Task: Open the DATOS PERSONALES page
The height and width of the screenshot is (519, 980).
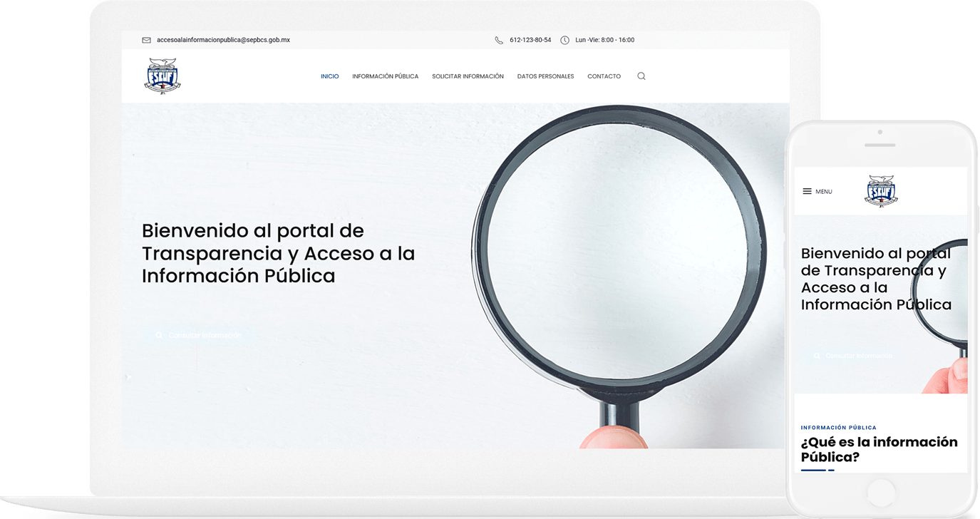Action: tap(545, 76)
